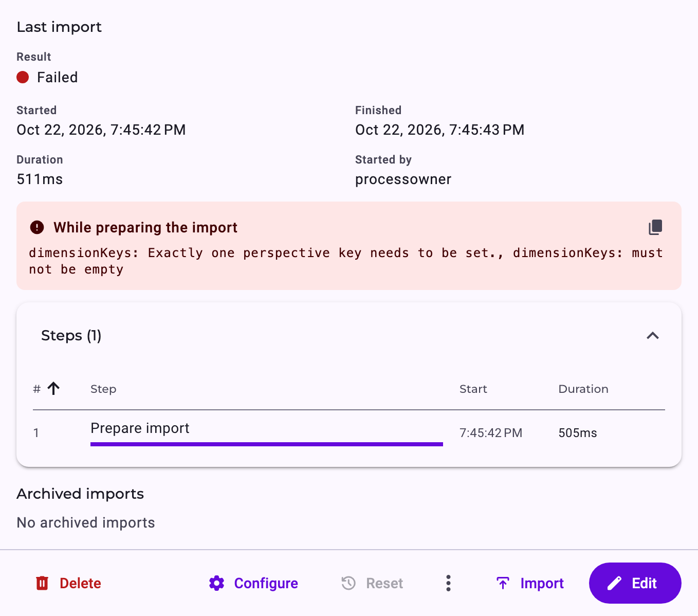
Task: Start a new Import
Action: 530,583
